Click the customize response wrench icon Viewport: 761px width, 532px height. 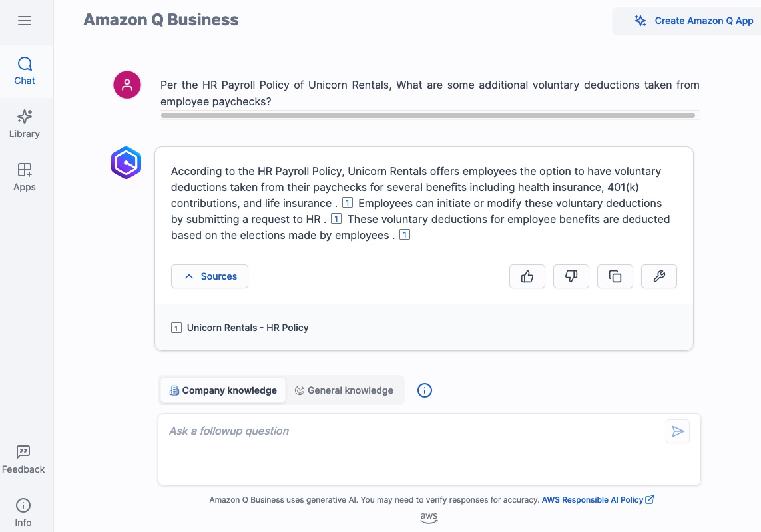pyautogui.click(x=658, y=276)
